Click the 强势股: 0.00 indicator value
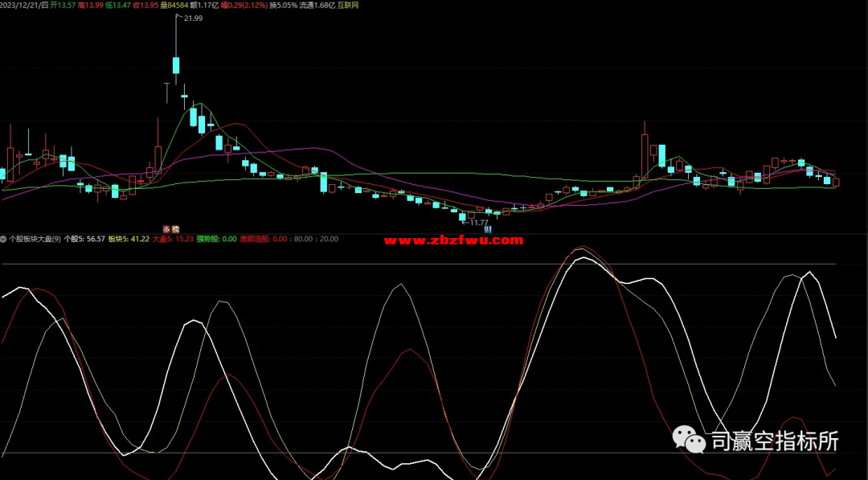This screenshot has width=868, height=480. [x=216, y=239]
